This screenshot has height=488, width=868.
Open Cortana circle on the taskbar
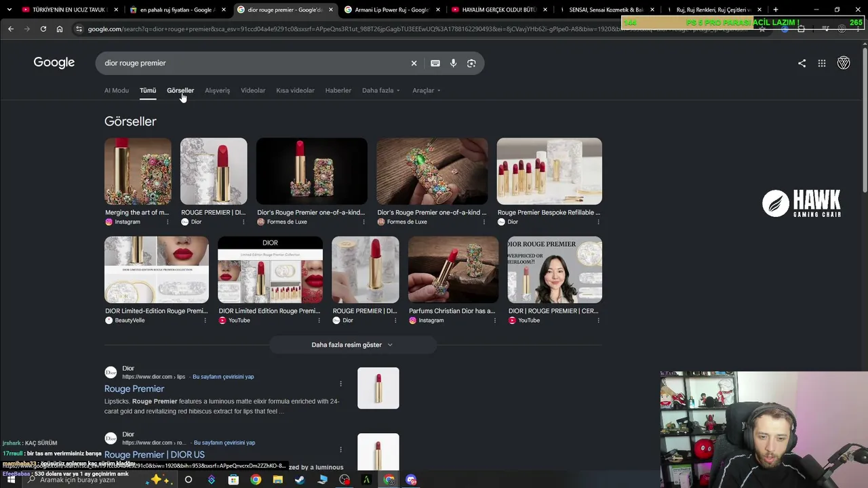[189, 480]
